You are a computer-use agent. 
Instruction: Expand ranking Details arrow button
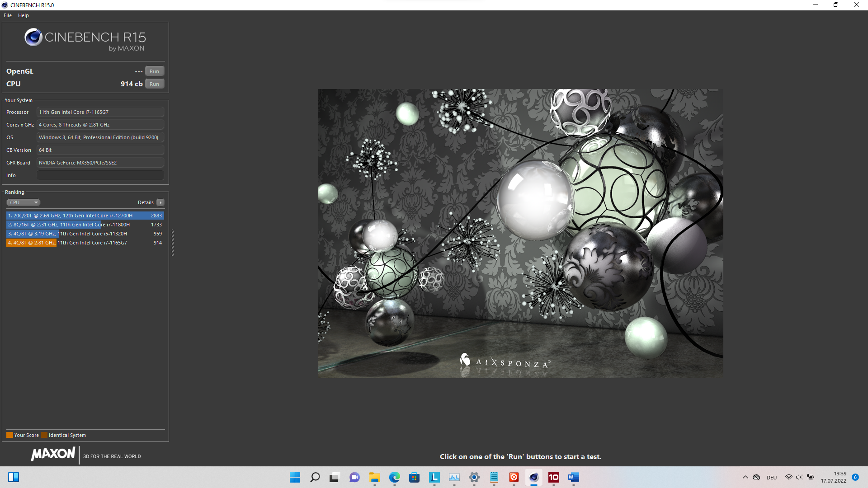(x=160, y=202)
